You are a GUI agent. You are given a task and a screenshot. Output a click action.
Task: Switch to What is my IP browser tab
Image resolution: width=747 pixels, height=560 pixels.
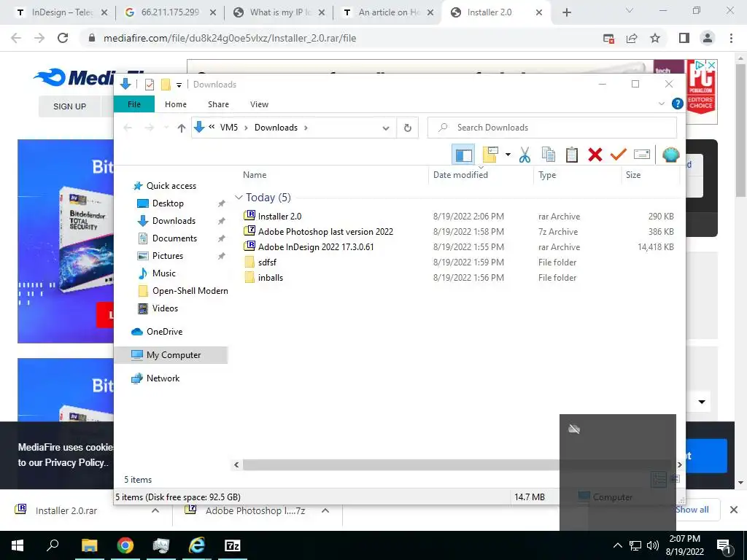coord(280,12)
